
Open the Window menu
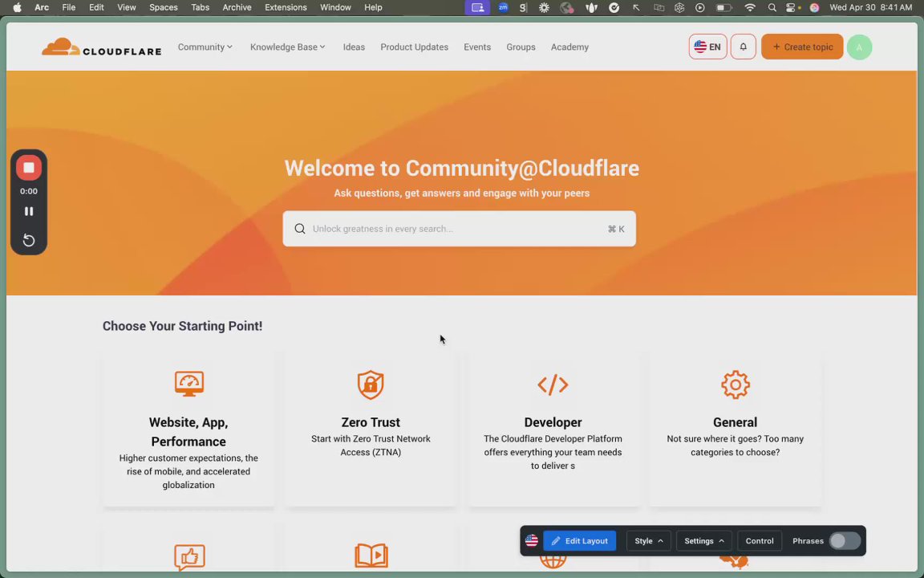coord(335,8)
